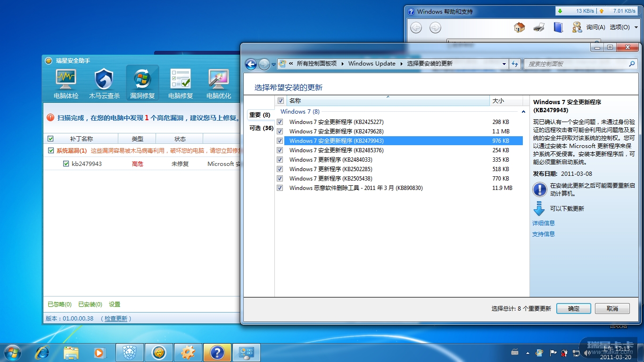Open the address bar history dropdown
Screen dimensions: 644x362
(504, 64)
